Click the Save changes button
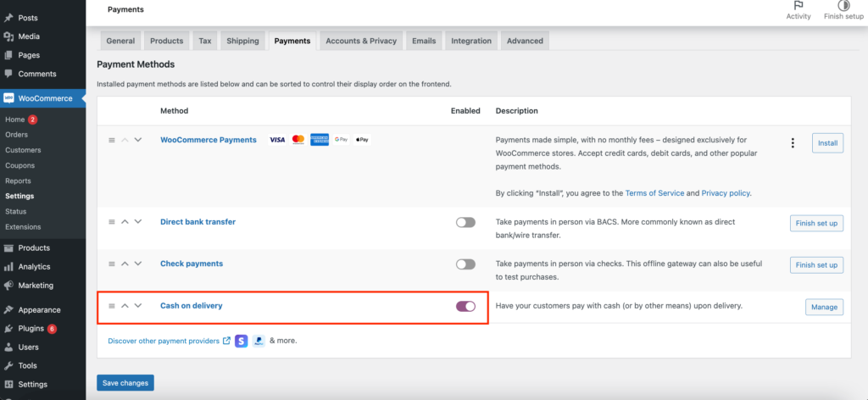This screenshot has height=400, width=868. coord(125,383)
